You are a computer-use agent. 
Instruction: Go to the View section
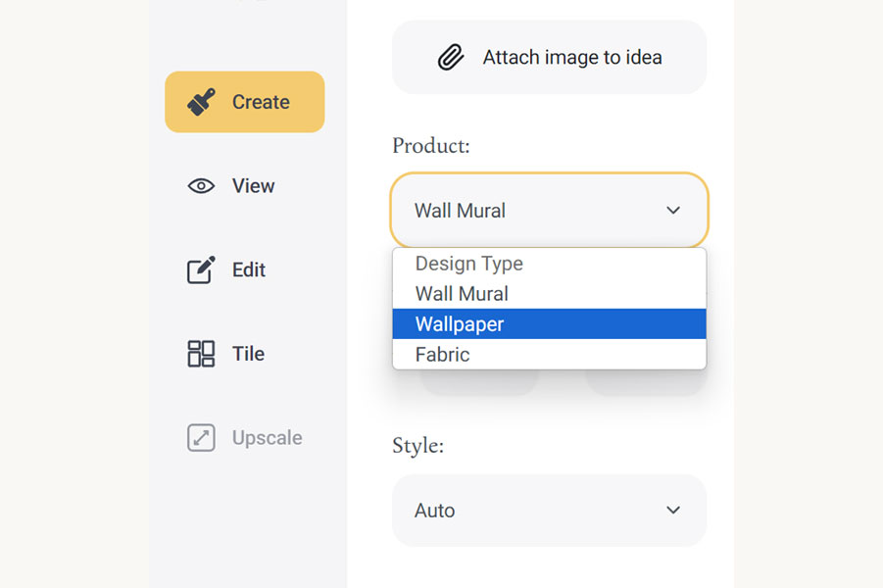[245, 186]
